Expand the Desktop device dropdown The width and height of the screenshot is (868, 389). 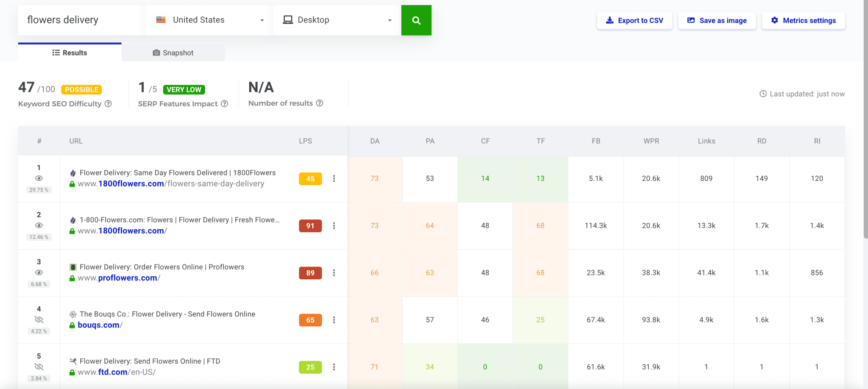pyautogui.click(x=337, y=20)
